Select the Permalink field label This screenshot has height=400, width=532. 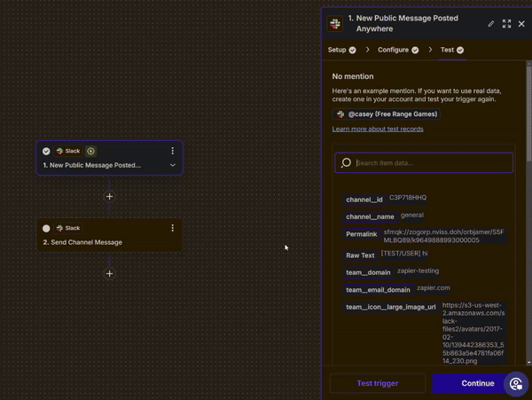(362, 234)
